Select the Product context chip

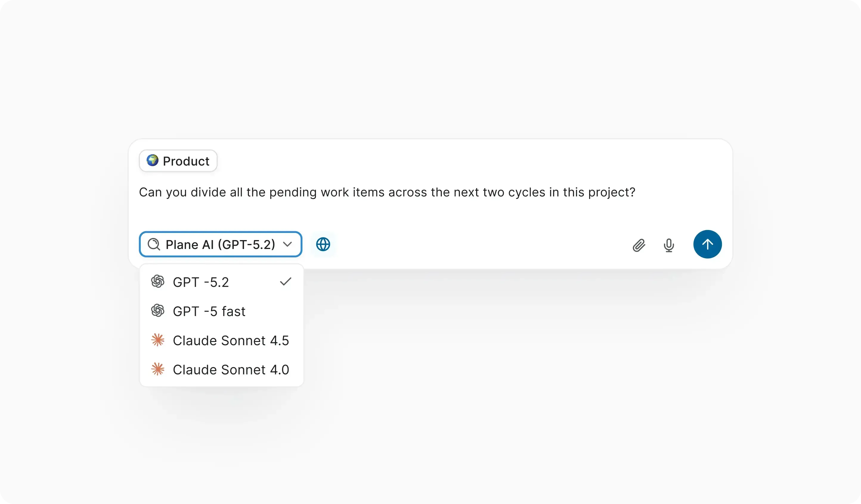(178, 161)
